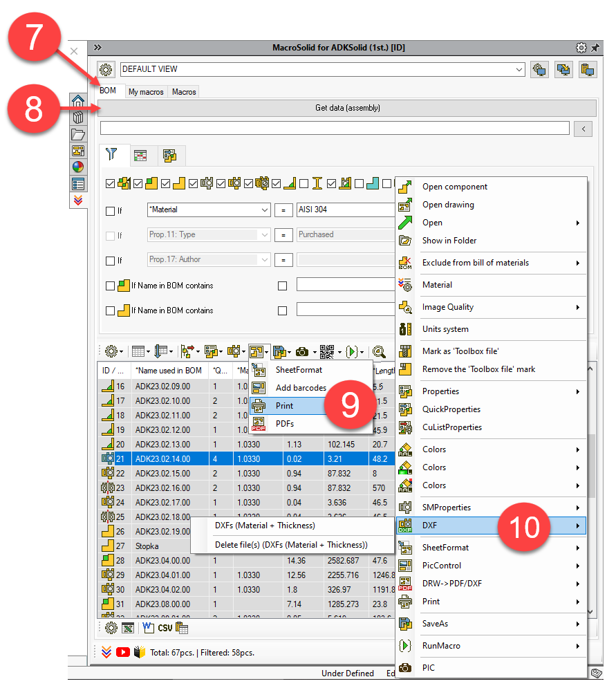This screenshot has width=616, height=697.
Task: Click the sheet metal gear toolbar icon
Action: coord(234,352)
